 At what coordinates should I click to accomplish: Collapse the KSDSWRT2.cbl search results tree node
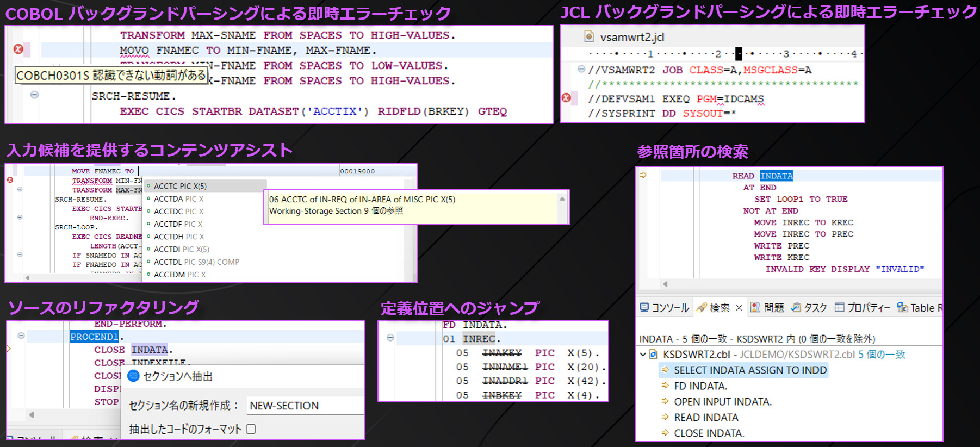pyautogui.click(x=643, y=355)
